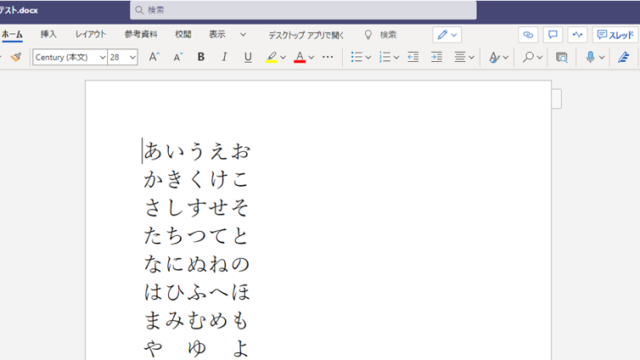Click the line たちつてと in the document
This screenshot has width=640, height=360.
point(196,236)
